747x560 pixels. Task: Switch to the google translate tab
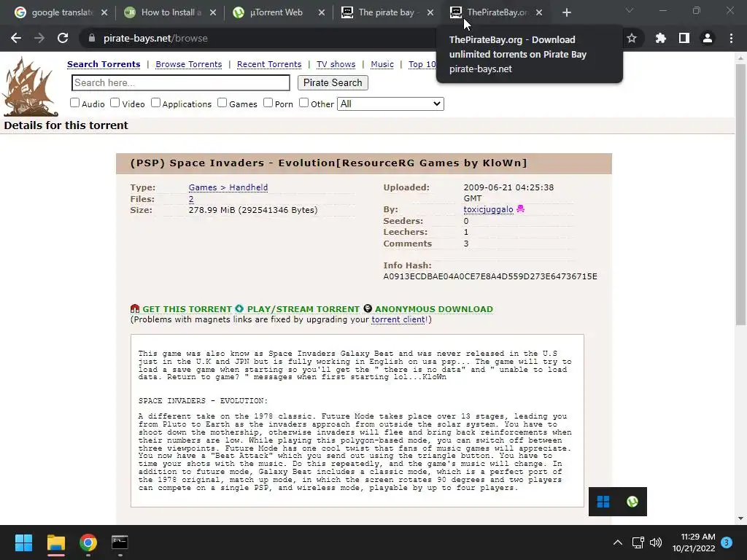pyautogui.click(x=60, y=13)
